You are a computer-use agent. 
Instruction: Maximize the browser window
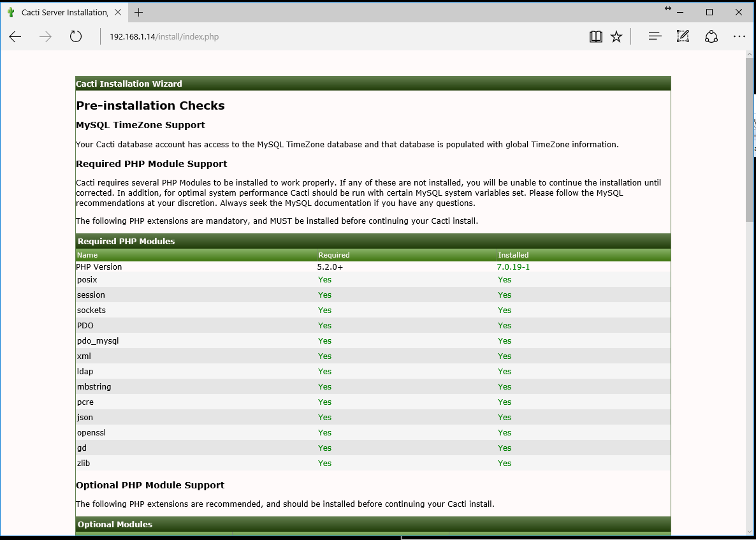709,13
